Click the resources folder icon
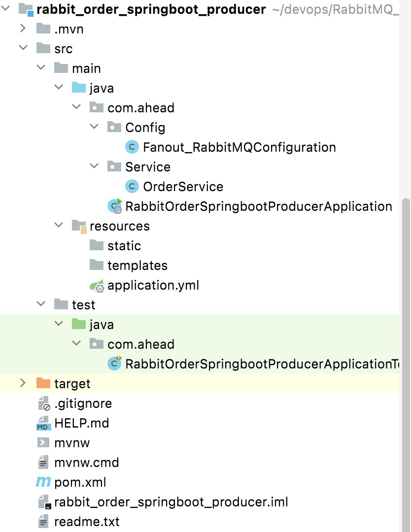Viewport: 411px width, 532px height. click(x=78, y=226)
